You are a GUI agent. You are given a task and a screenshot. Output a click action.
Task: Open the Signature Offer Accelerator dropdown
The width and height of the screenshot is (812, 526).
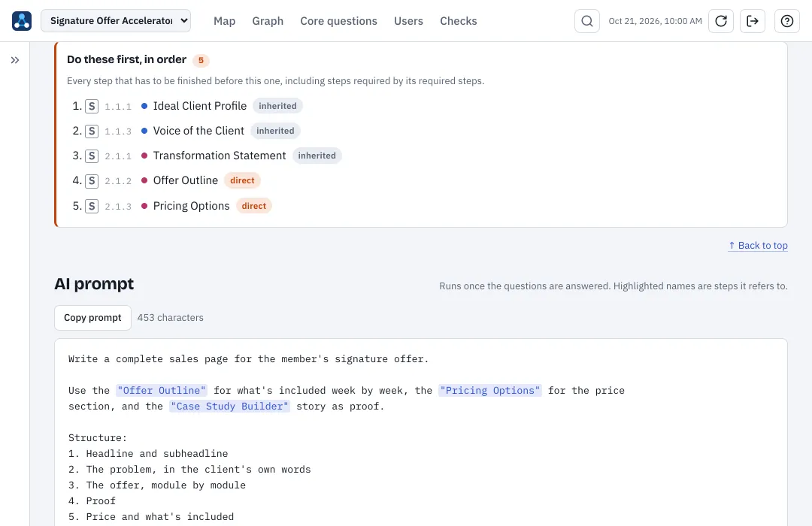[x=116, y=21]
